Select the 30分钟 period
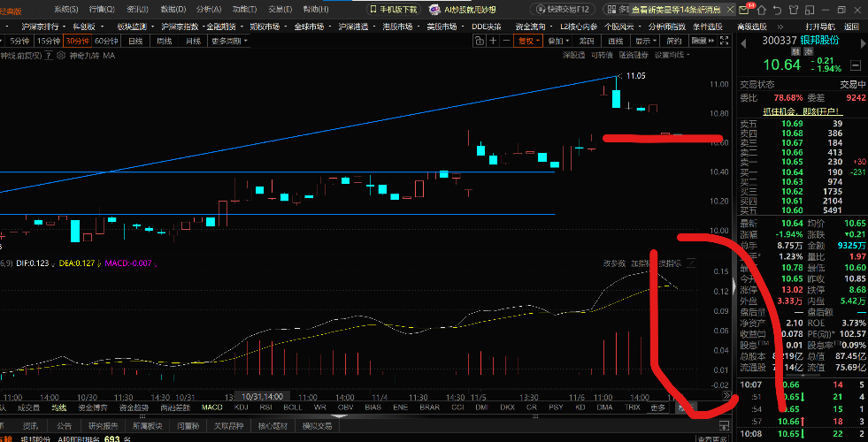 point(77,41)
